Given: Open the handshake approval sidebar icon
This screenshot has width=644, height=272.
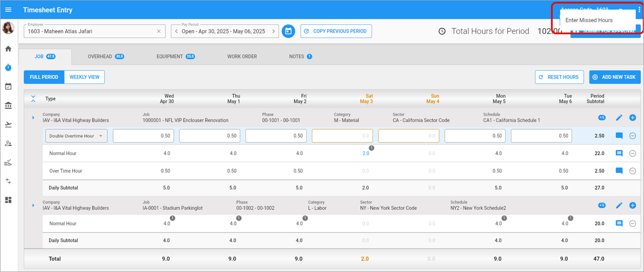Looking at the screenshot, I should (x=8, y=163).
